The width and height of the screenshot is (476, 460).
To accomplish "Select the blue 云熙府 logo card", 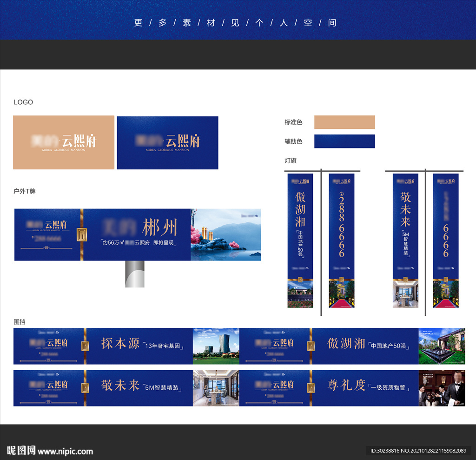I will point(167,142).
